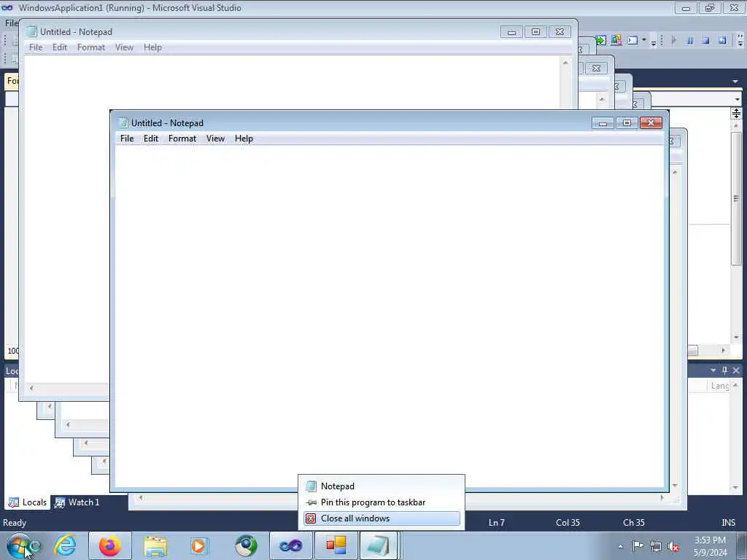Click the taskbar clock showing 3:53 PM
747x560 pixels.
tap(710, 546)
